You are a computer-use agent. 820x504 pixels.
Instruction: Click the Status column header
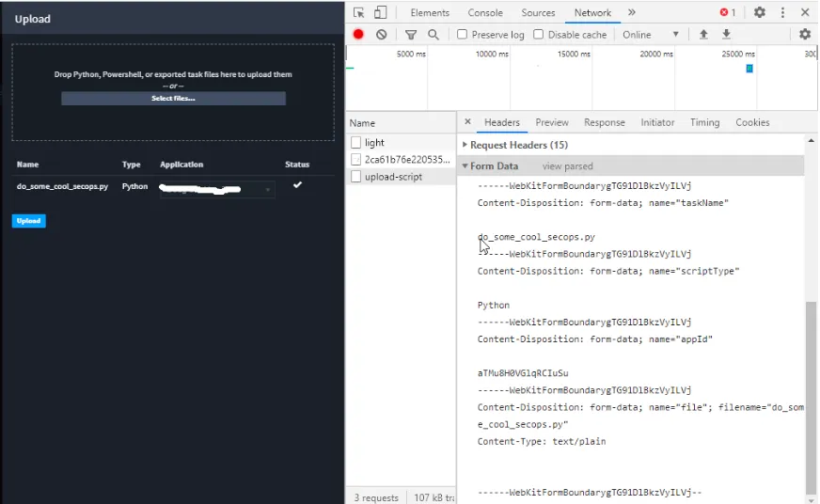(x=297, y=165)
